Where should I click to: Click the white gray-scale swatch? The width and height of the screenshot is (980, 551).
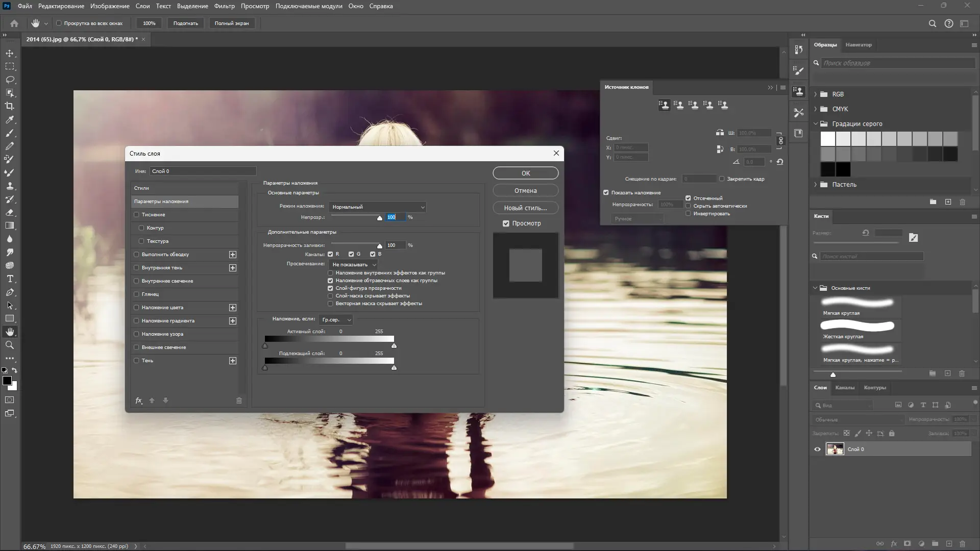click(x=828, y=139)
